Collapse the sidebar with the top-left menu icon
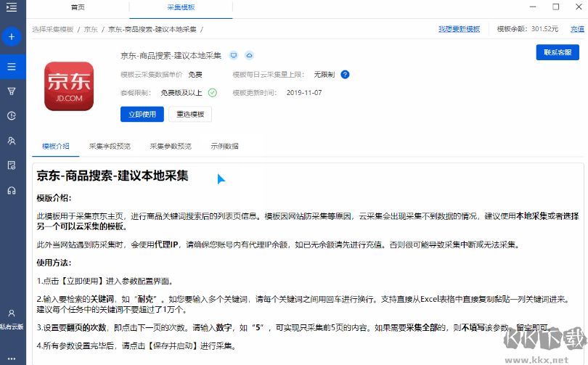Image resolution: width=588 pixels, height=365 pixels. [12, 7]
